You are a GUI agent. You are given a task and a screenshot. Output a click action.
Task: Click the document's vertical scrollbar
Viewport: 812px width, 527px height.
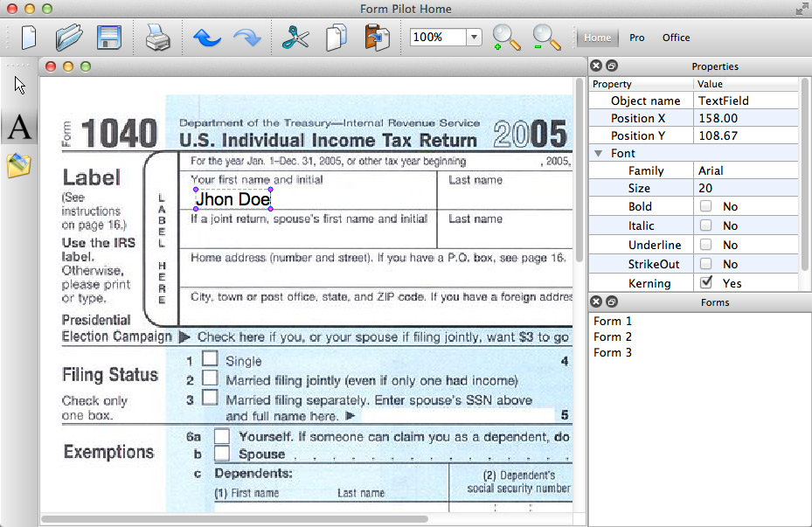(x=579, y=170)
